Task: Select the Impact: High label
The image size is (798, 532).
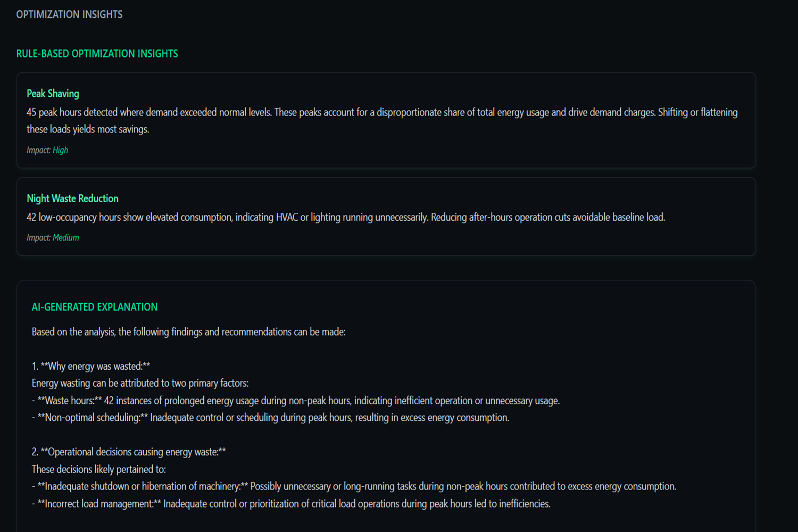Action: click(47, 150)
